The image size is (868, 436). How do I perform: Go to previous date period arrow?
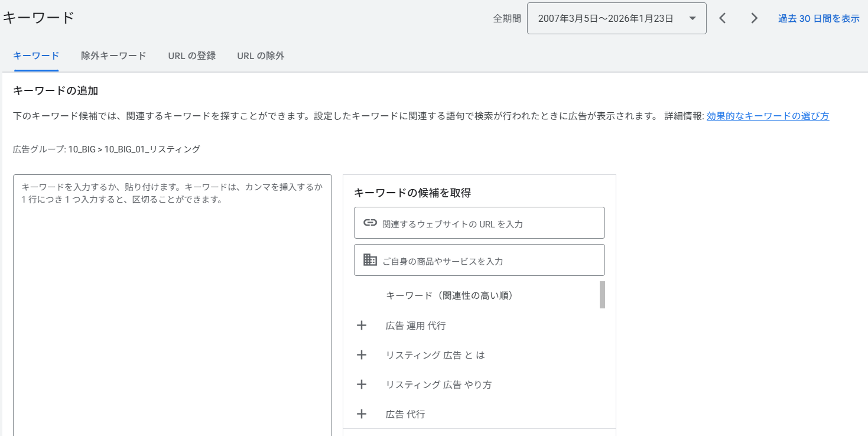pos(722,18)
